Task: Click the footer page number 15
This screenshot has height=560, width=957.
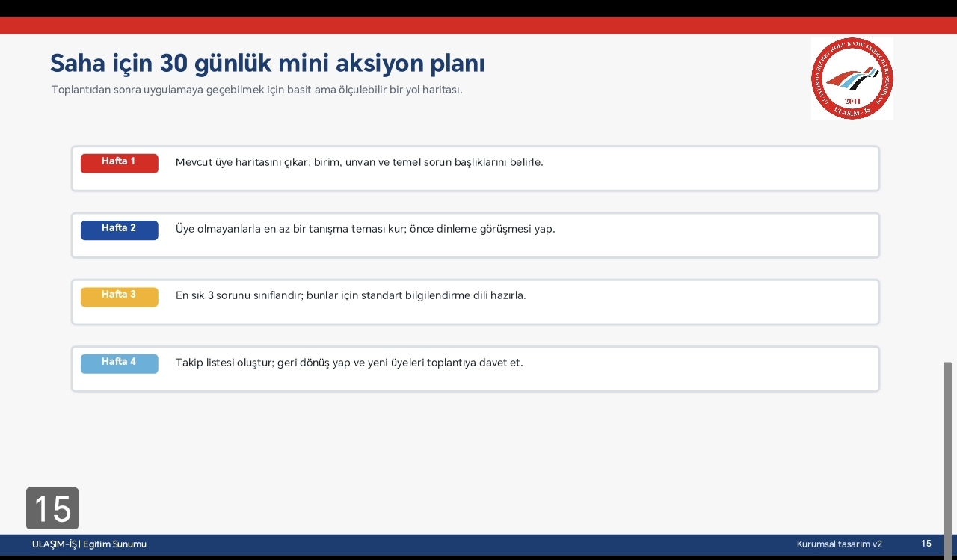Action: pos(926,544)
